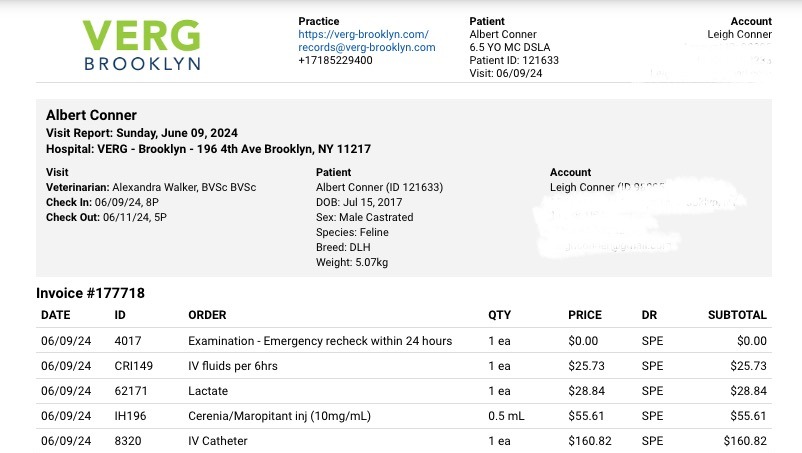Screen dimensions: 802x453
Task: Click the SUBTOTAL column header
Action: tap(736, 315)
